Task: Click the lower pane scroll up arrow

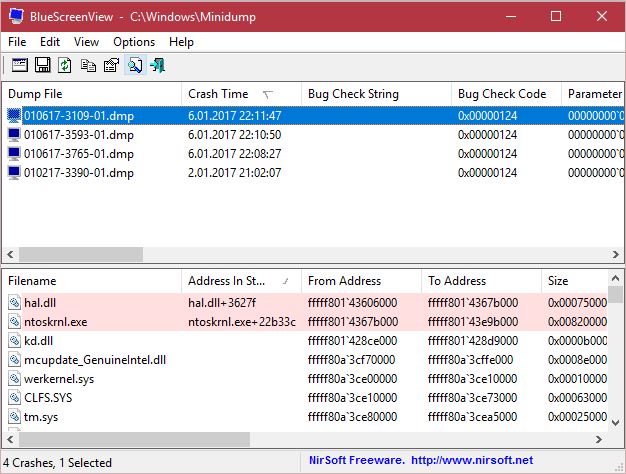Action: pos(615,278)
